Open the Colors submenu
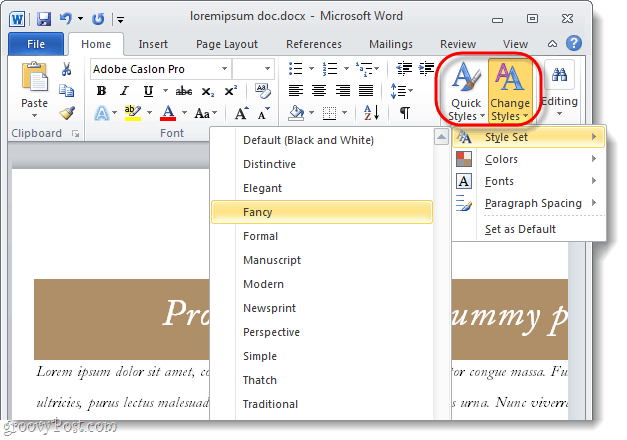 tap(529, 159)
